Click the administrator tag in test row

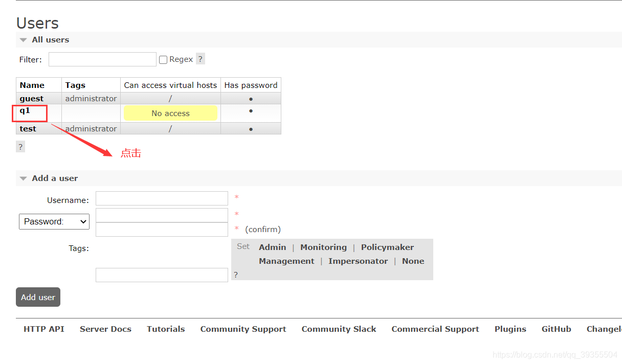coord(91,129)
